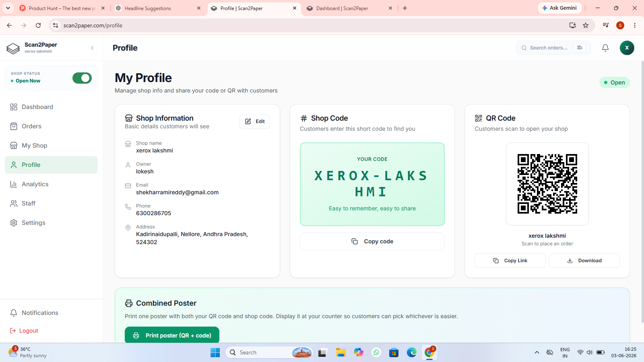Screen dimensions: 644x362
Task: Click the taskbar Search box
Action: coord(269,353)
